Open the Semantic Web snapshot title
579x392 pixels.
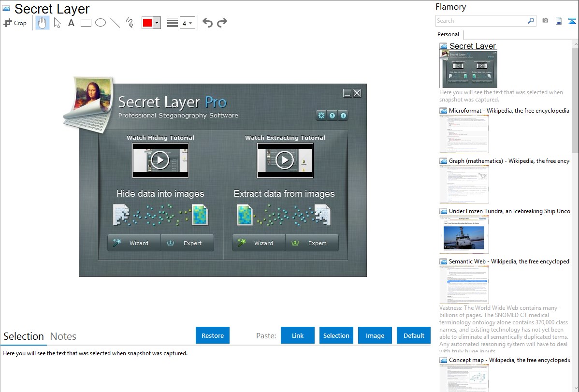coord(509,261)
